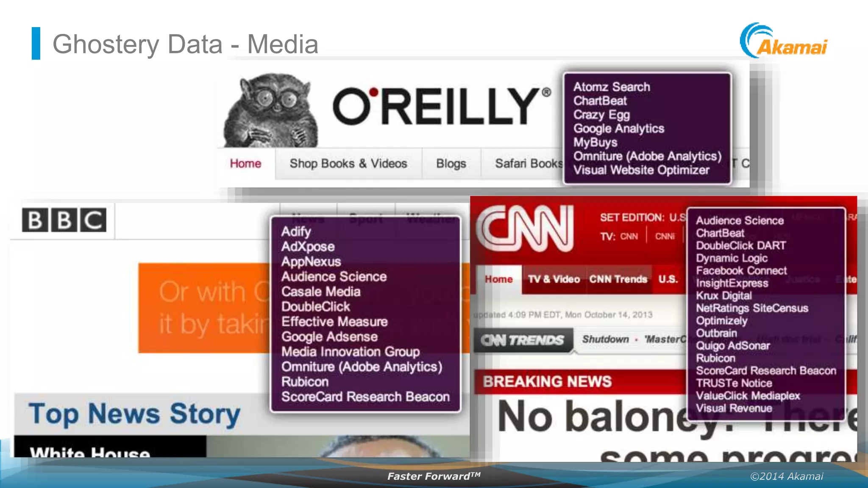Select CNN U.S. tab
The height and width of the screenshot is (488, 868).
tap(668, 279)
